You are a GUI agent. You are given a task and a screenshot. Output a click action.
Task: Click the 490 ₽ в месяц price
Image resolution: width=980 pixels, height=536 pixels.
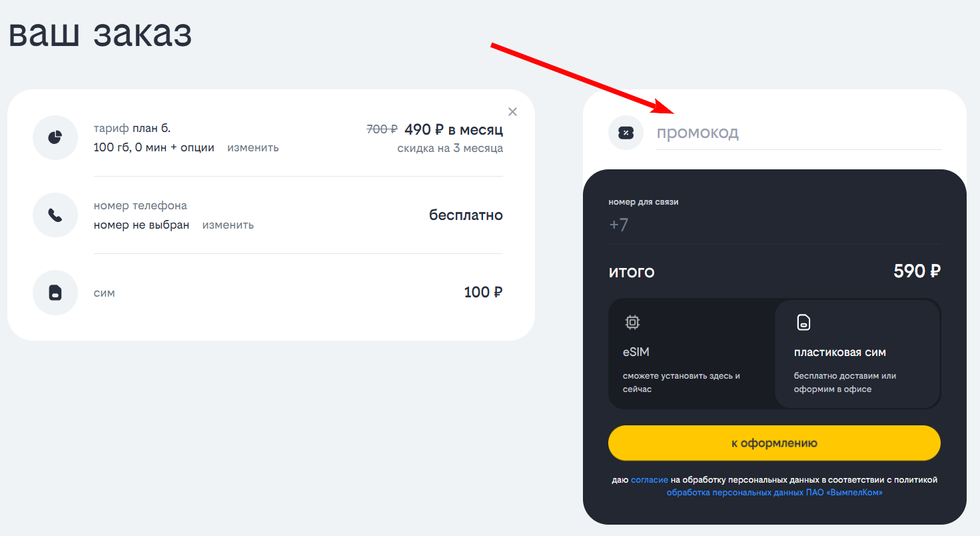point(453,129)
